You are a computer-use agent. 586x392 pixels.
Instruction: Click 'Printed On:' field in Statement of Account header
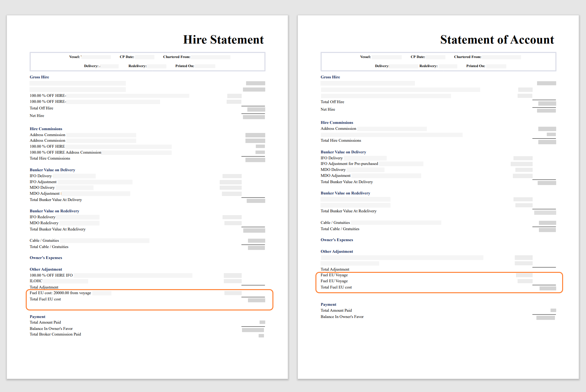pos(476,66)
